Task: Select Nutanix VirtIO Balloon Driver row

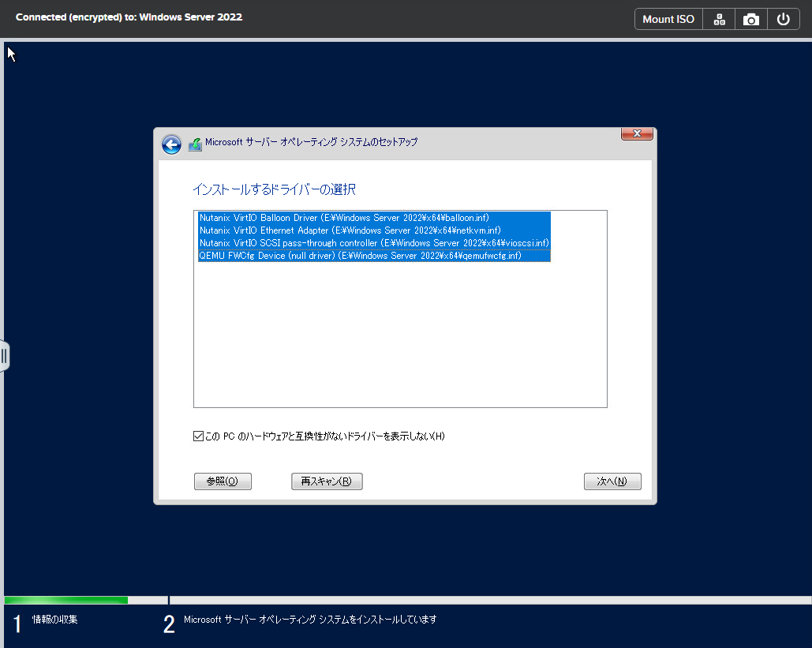Action: 374,218
